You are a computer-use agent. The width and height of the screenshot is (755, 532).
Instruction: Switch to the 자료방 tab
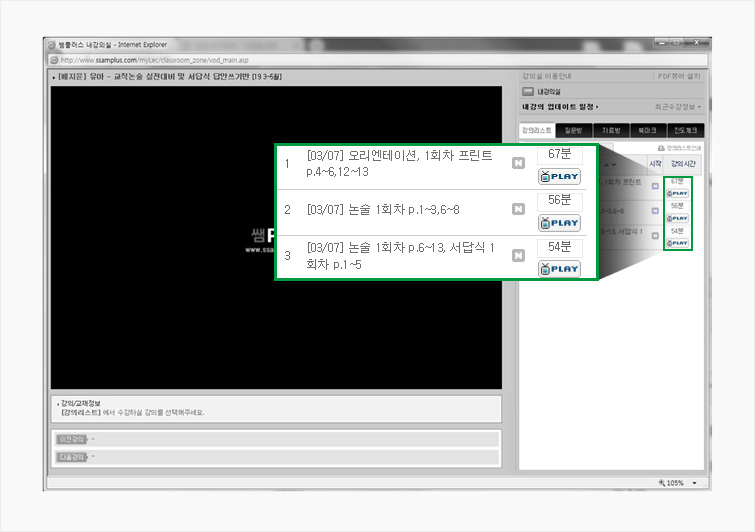click(x=611, y=131)
